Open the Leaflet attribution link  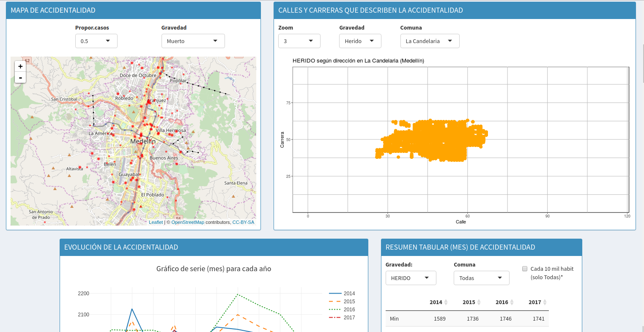156,222
